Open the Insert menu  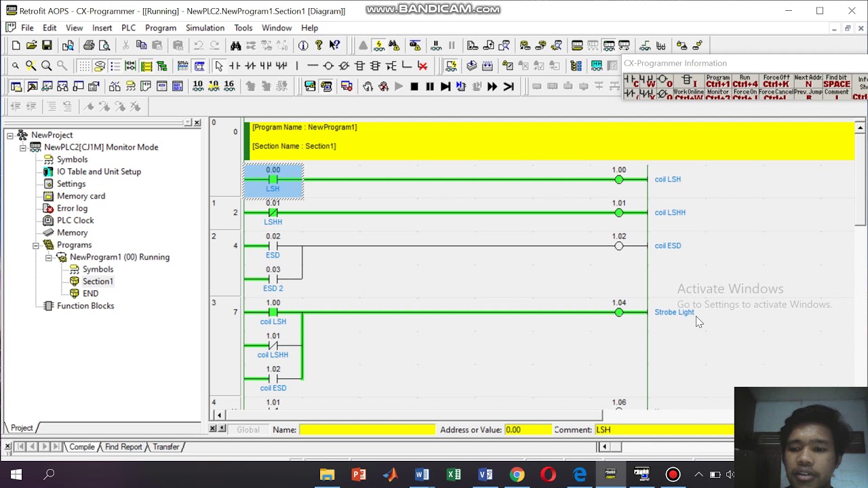(102, 28)
